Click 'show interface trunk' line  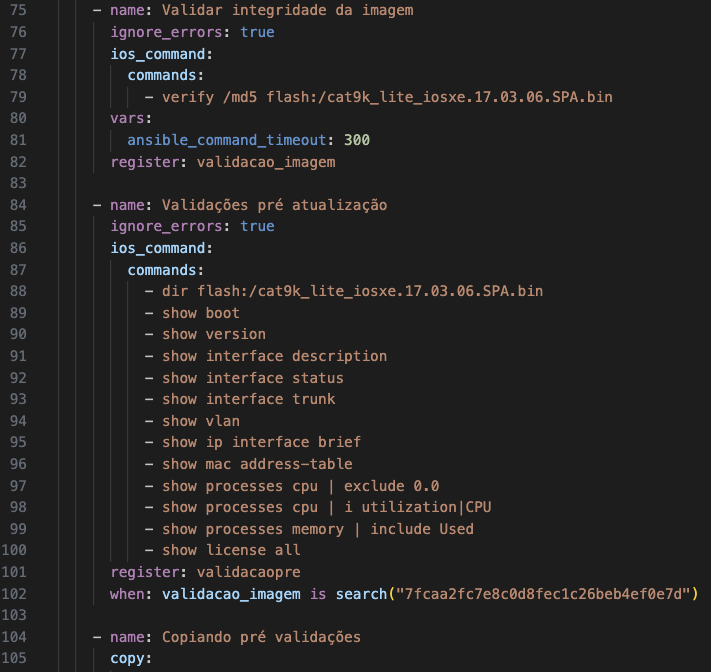click(x=249, y=399)
